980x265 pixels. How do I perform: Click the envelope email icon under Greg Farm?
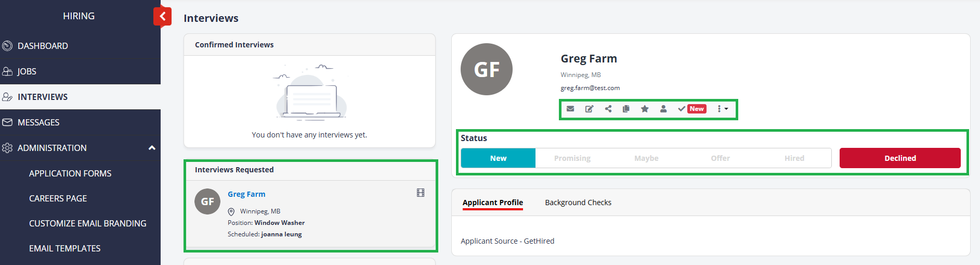point(570,109)
